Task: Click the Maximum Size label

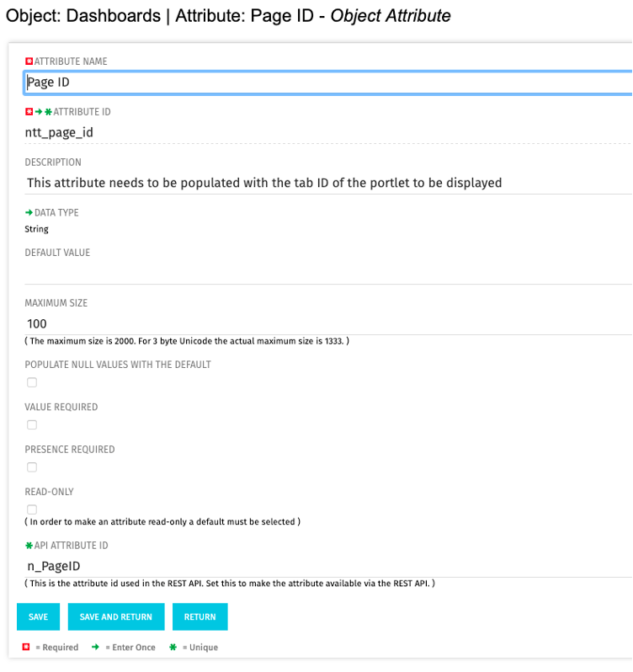Action: click(56, 303)
